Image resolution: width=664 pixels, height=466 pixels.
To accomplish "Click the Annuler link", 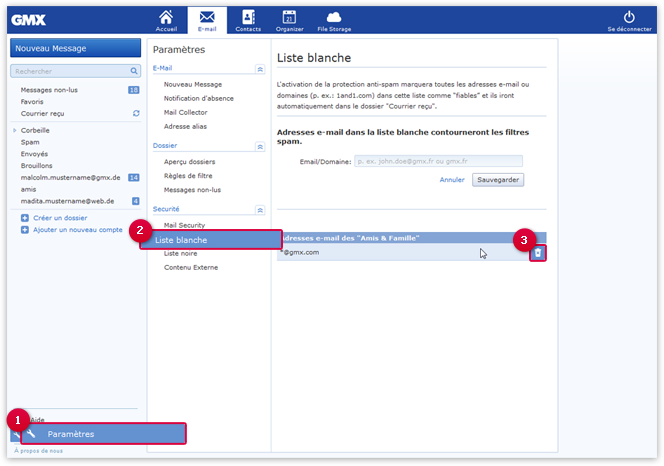I will coord(452,180).
